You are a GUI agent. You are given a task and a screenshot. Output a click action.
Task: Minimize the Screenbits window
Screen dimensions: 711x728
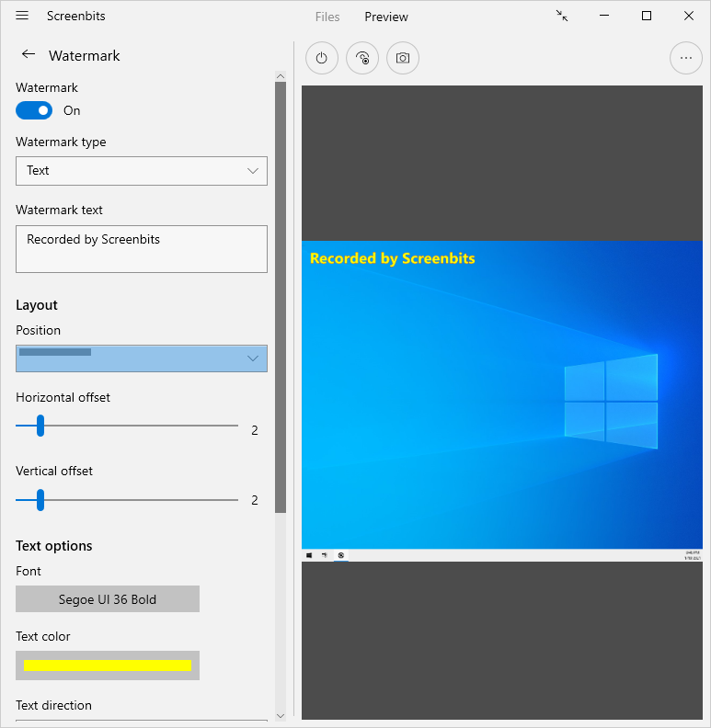coord(604,16)
